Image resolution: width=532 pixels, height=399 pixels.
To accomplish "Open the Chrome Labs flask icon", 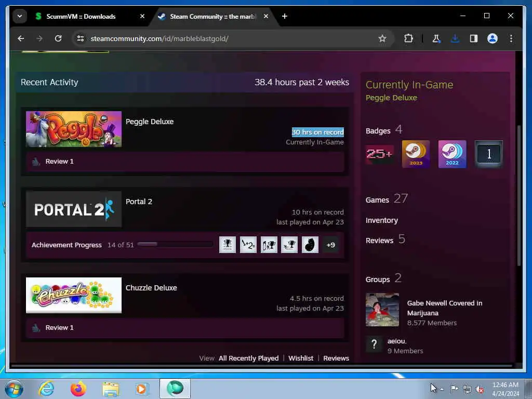I will [436, 38].
